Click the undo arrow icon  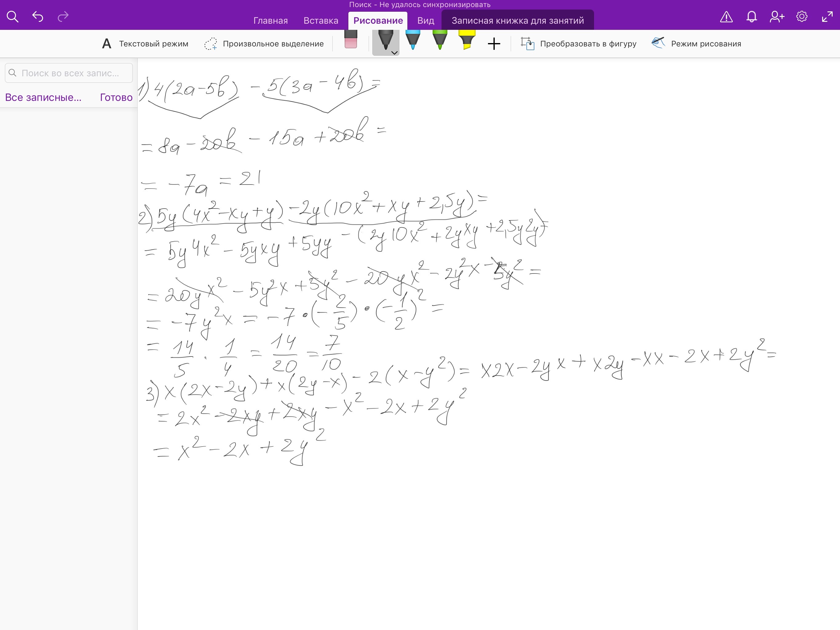click(x=38, y=16)
